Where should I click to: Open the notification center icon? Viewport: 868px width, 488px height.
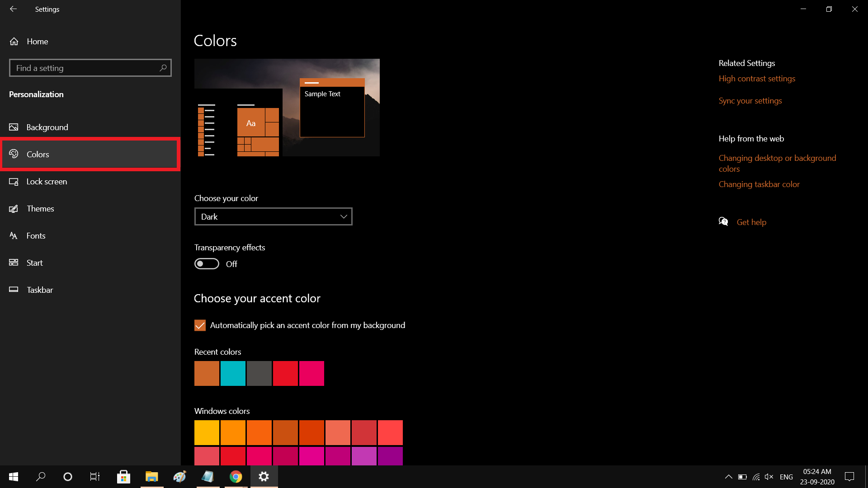(x=849, y=477)
